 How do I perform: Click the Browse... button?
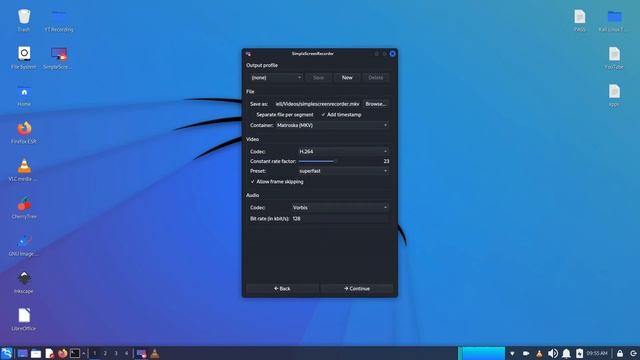coord(376,104)
